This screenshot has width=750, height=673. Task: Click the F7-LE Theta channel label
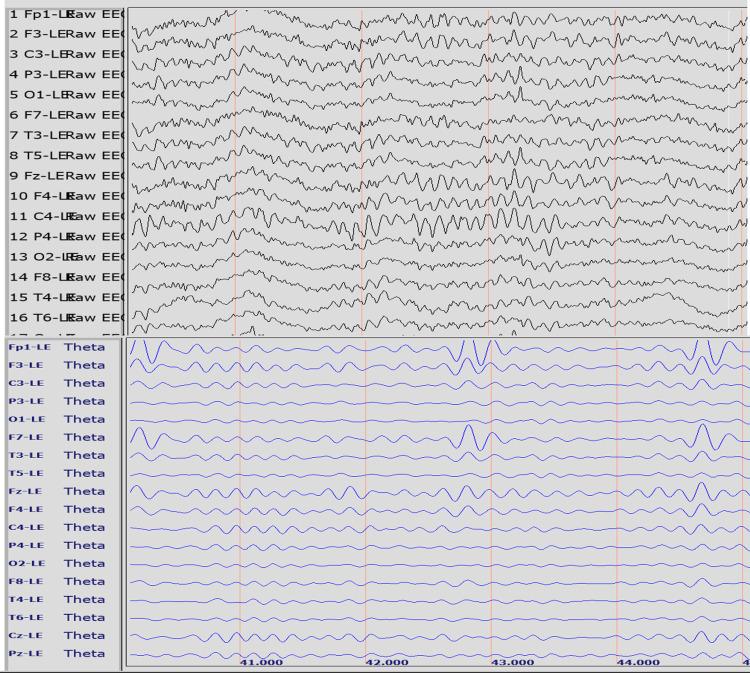(56, 437)
